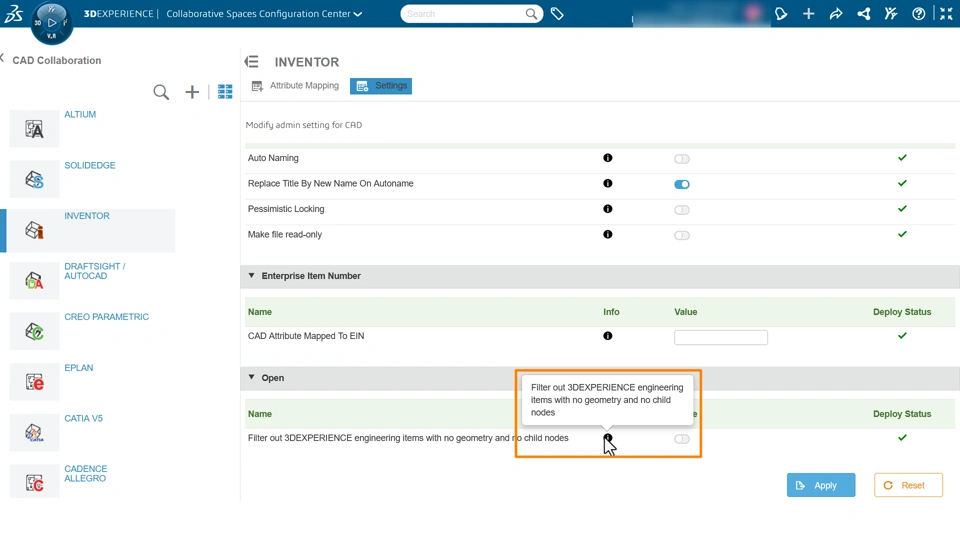Viewport: 960px width, 540px height.
Task: Open the INVENTOR connector link
Action: [87, 216]
